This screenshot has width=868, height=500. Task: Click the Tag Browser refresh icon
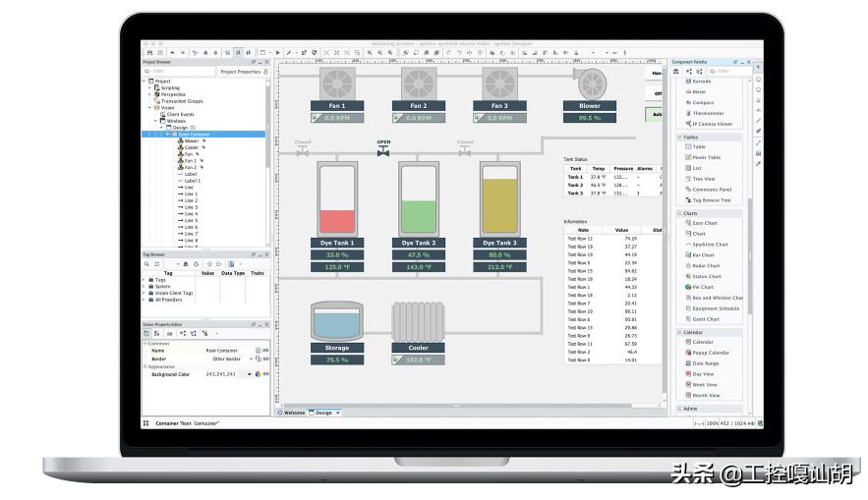coord(156,264)
